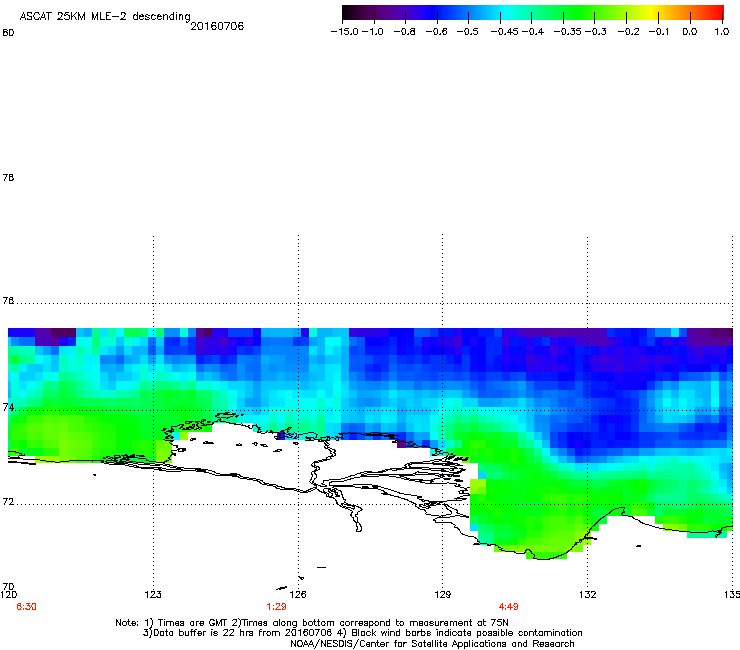
Task: Click the -0.35 colorbar label
Action: click(568, 32)
